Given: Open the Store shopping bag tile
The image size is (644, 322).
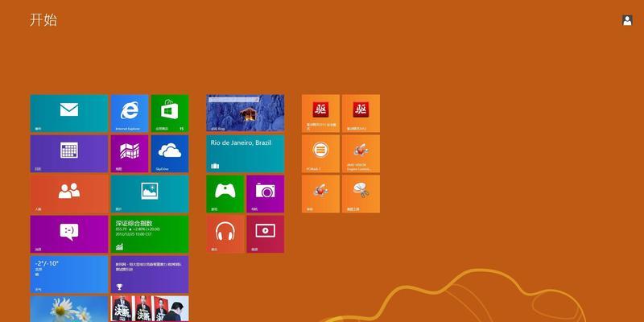Looking at the screenshot, I should tap(170, 114).
